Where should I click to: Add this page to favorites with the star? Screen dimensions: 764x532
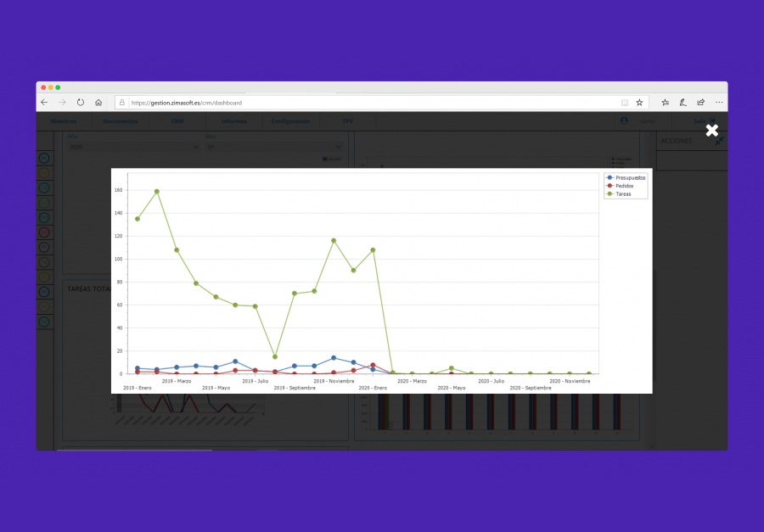pos(639,103)
